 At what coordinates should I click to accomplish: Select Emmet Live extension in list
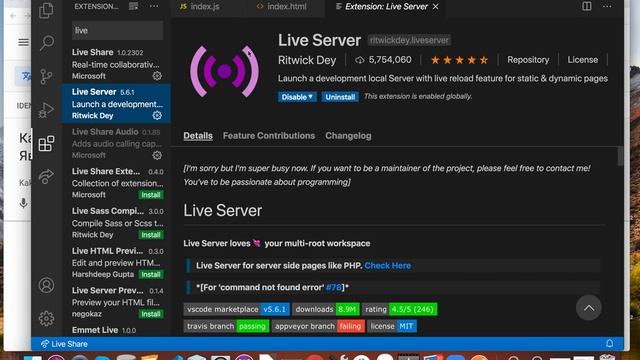(x=116, y=330)
